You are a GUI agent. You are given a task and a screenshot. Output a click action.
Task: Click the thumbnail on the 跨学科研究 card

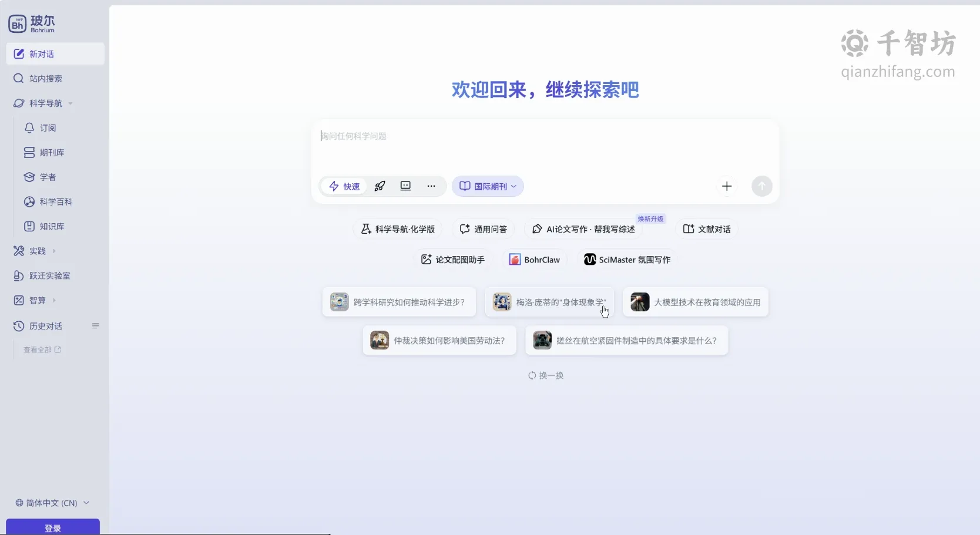click(x=340, y=302)
